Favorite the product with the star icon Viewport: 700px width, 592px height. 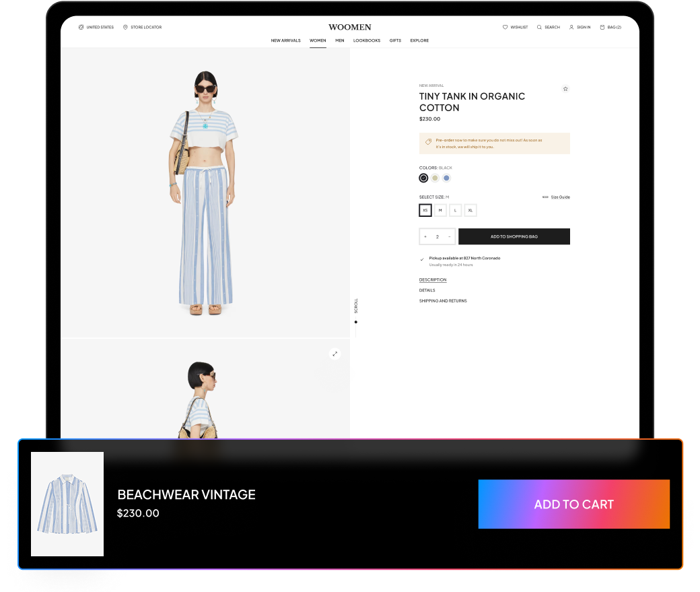click(565, 89)
